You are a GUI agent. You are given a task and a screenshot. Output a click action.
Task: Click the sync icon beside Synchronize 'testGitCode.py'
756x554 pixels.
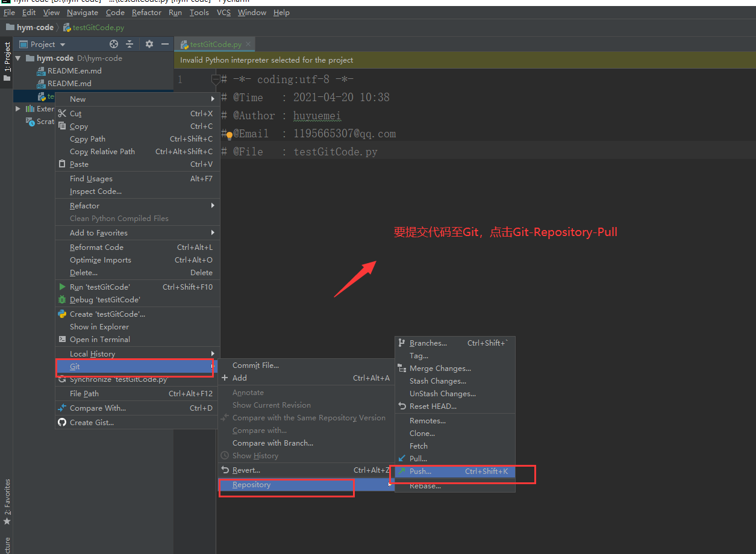coord(62,379)
